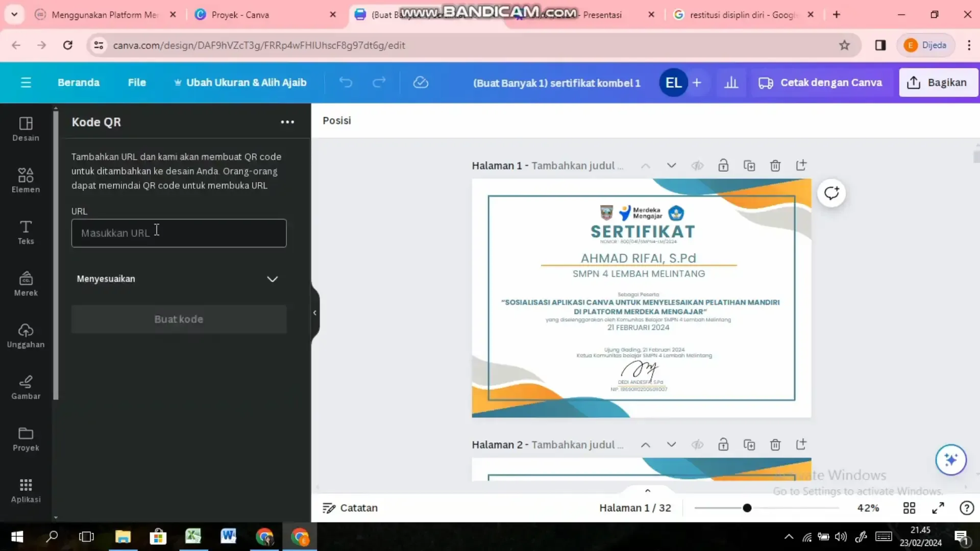Viewport: 980px width, 551px height.
Task: Open comment bubble beside certificate
Action: tap(831, 193)
